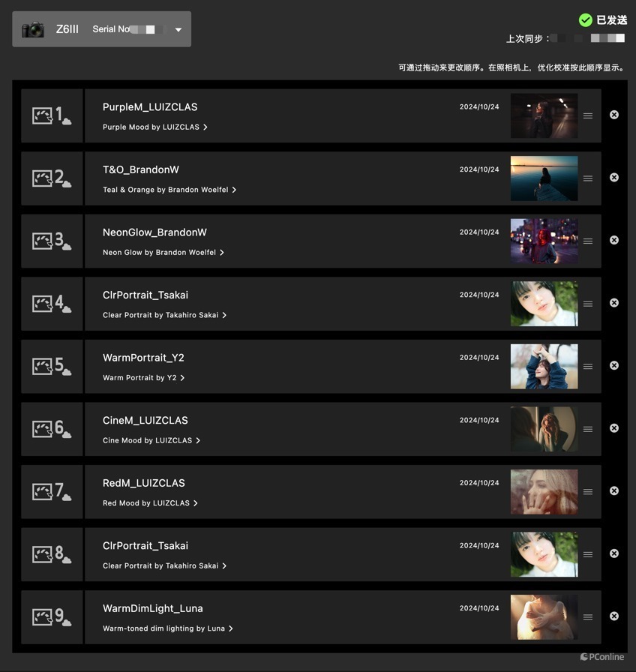
Task: Open Warm Portrait by Y2 details
Action: coord(143,377)
